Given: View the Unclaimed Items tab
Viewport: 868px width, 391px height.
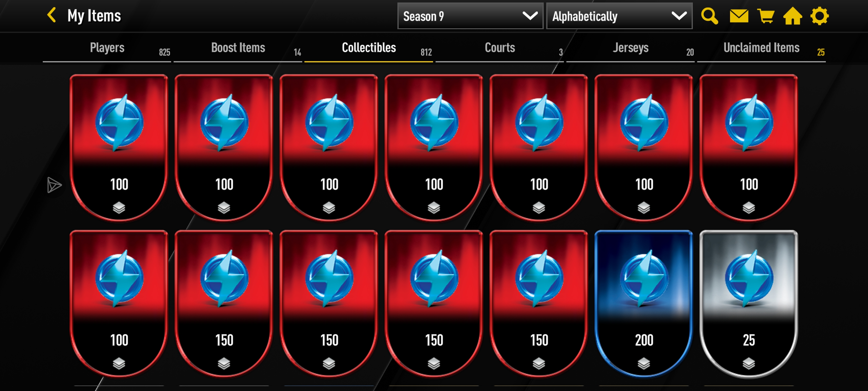Looking at the screenshot, I should click(761, 48).
